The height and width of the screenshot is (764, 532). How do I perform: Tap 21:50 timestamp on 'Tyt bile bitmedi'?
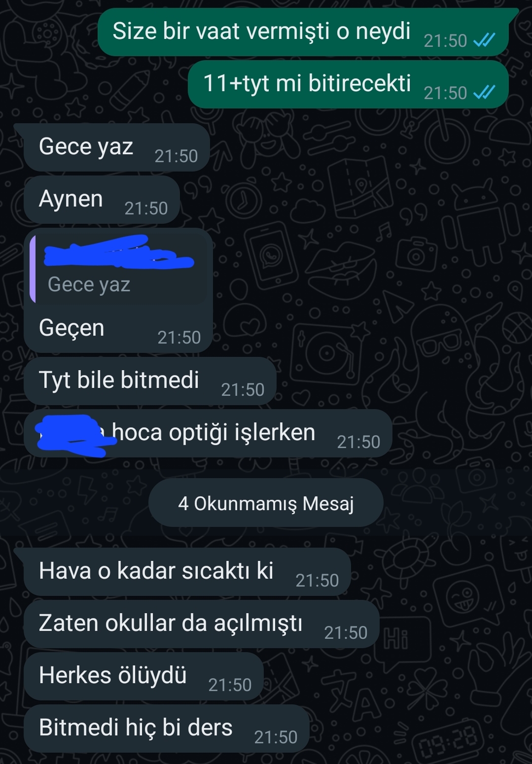[243, 389]
